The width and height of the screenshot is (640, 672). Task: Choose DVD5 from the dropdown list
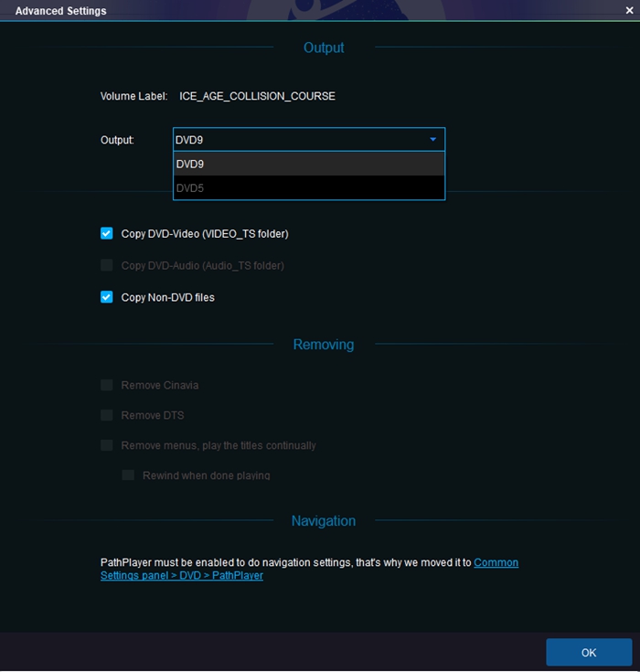click(x=309, y=188)
